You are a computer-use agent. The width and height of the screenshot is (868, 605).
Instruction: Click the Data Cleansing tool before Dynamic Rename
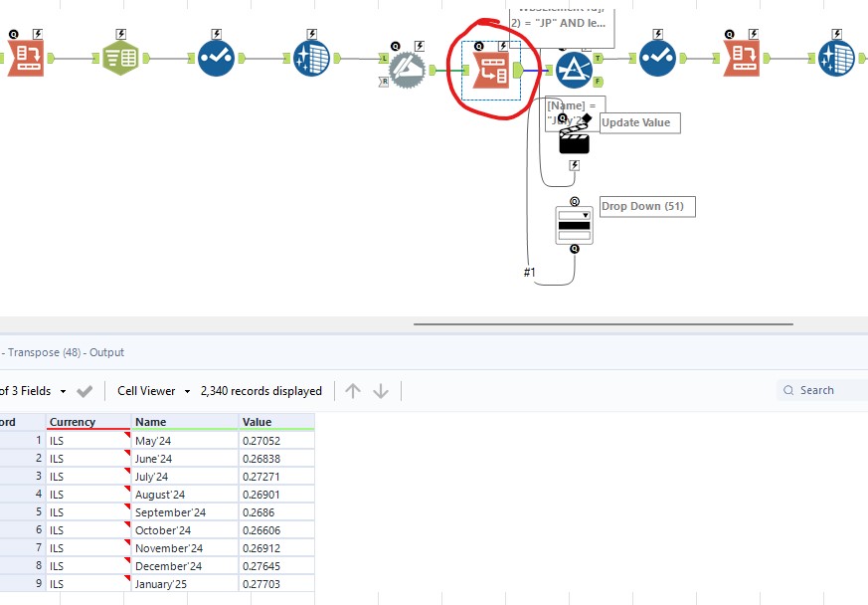click(x=311, y=58)
